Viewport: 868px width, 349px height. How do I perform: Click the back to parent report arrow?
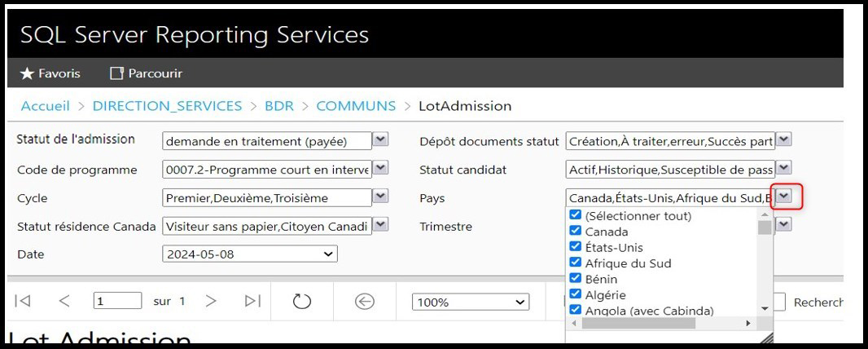(365, 301)
